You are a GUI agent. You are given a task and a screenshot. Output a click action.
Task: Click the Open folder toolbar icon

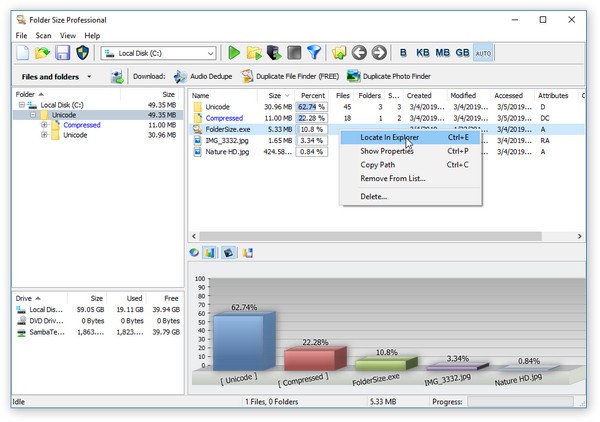coord(42,53)
